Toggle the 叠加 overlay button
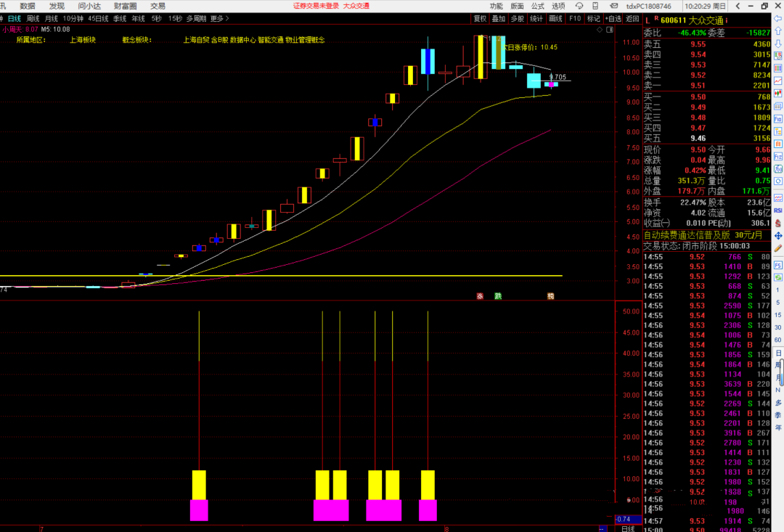The height and width of the screenshot is (532, 784). 498,18
